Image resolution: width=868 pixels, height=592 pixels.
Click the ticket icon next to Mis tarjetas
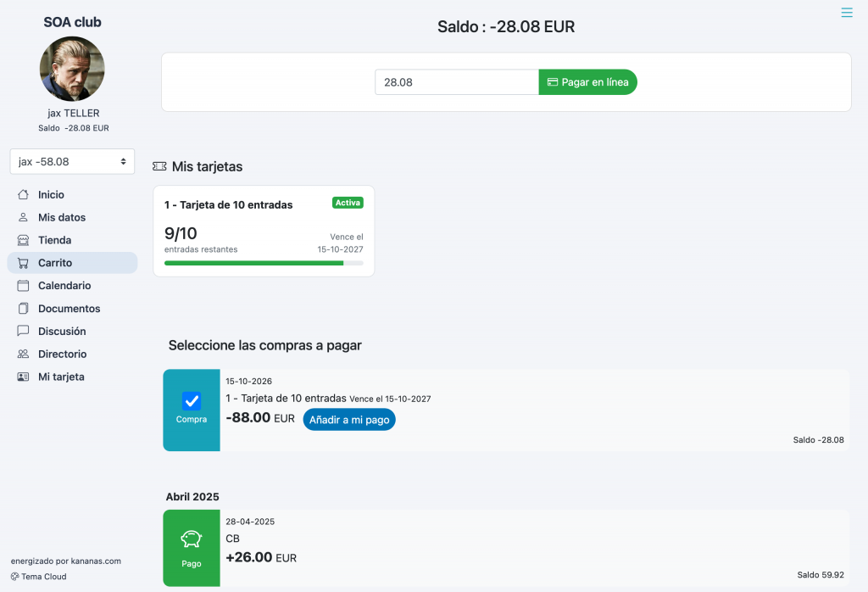(159, 166)
